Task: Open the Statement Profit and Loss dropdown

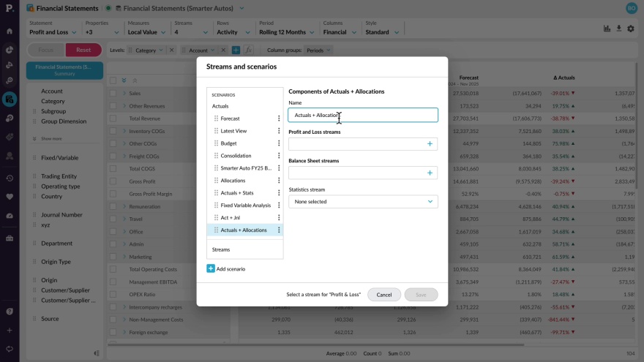Action: [x=53, y=32]
